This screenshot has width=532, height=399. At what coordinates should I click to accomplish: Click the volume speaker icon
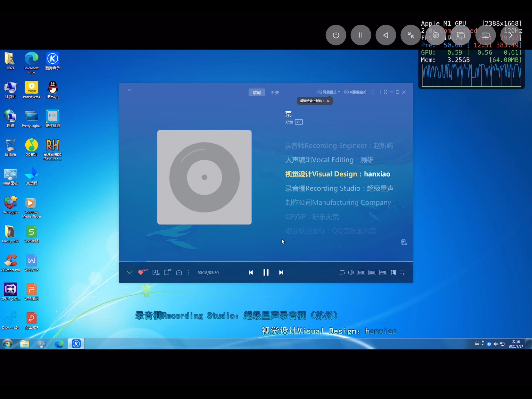(351, 272)
